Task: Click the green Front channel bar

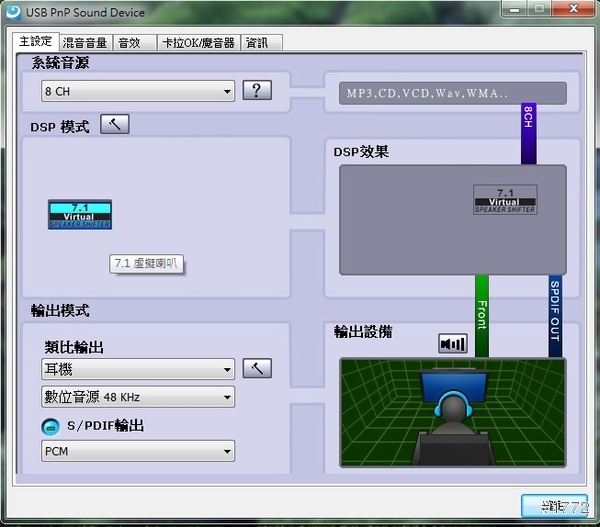Action: [482, 315]
